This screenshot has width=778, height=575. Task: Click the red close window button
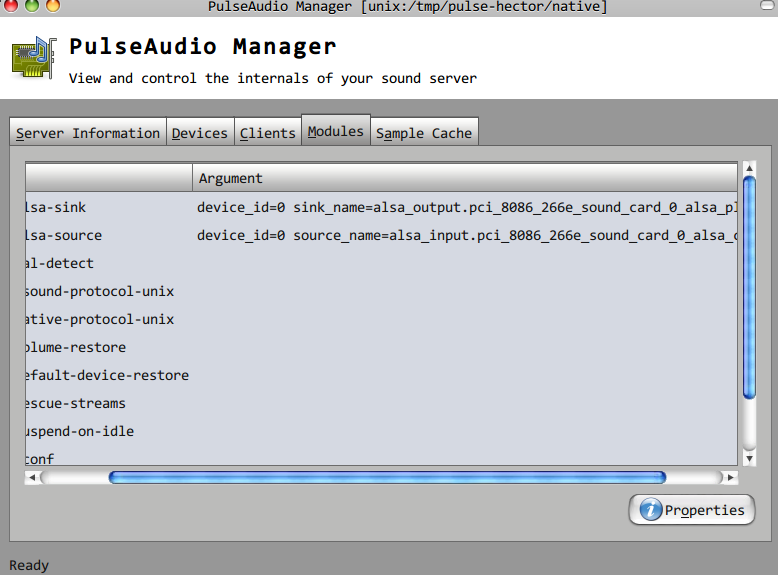11,5
